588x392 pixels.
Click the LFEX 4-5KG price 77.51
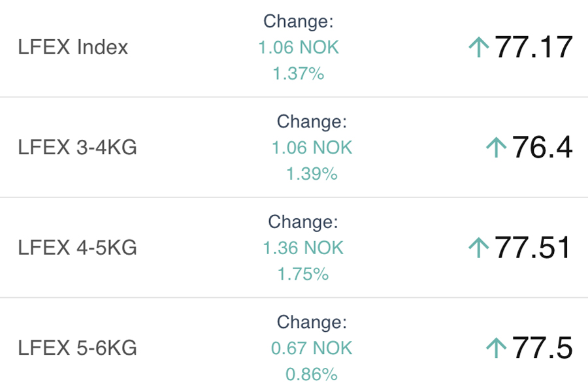click(x=533, y=248)
